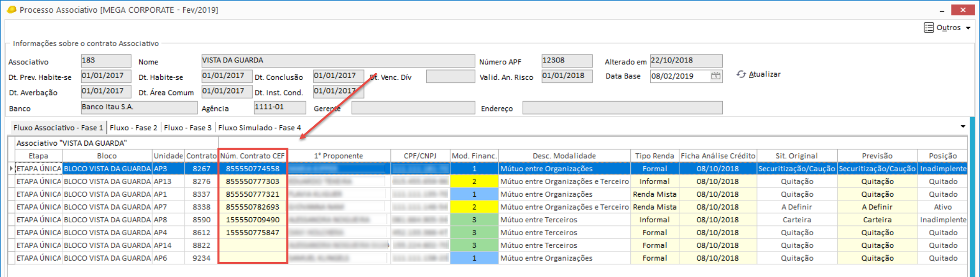The width and height of the screenshot is (980, 277).
Task: Sort by Ficha Análise Crédito column header
Action: coord(718,156)
